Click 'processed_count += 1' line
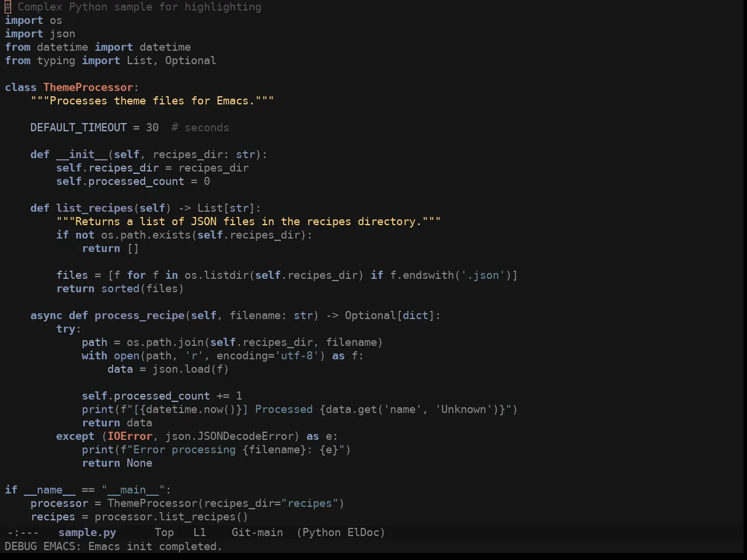The image size is (747, 560). 178,396
